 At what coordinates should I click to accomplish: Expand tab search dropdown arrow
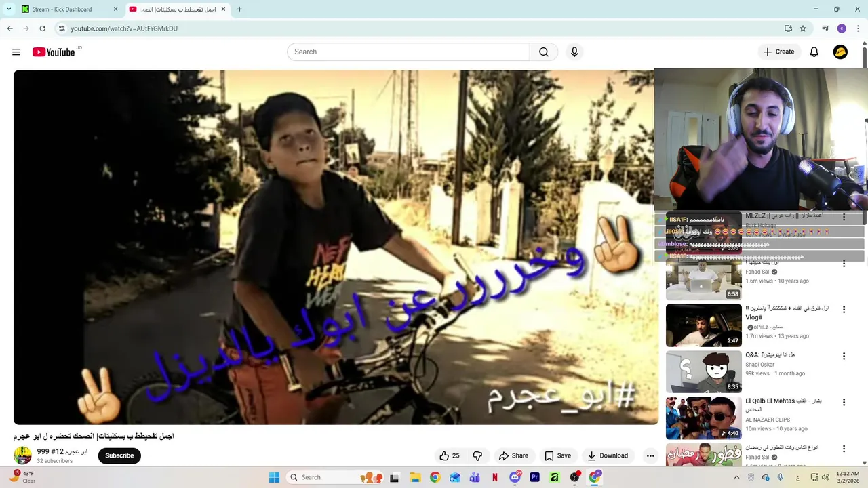(9, 9)
